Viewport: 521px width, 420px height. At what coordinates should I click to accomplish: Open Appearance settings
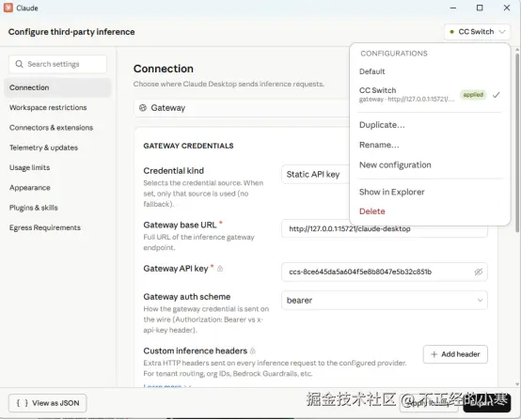[29, 188]
